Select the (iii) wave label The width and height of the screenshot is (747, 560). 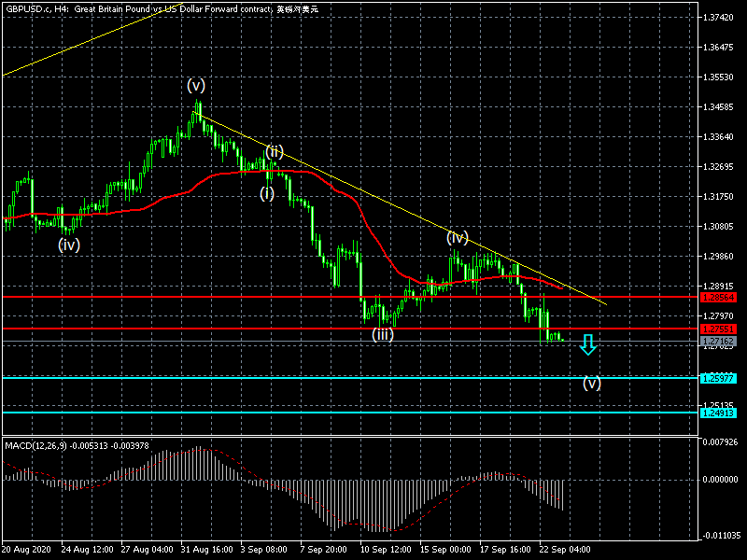(x=383, y=333)
